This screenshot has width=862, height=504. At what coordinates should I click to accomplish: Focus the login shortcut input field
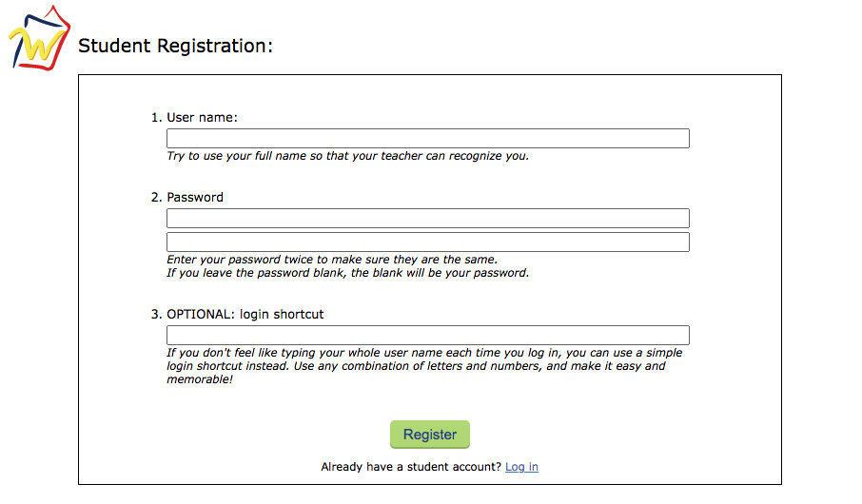tap(427, 336)
